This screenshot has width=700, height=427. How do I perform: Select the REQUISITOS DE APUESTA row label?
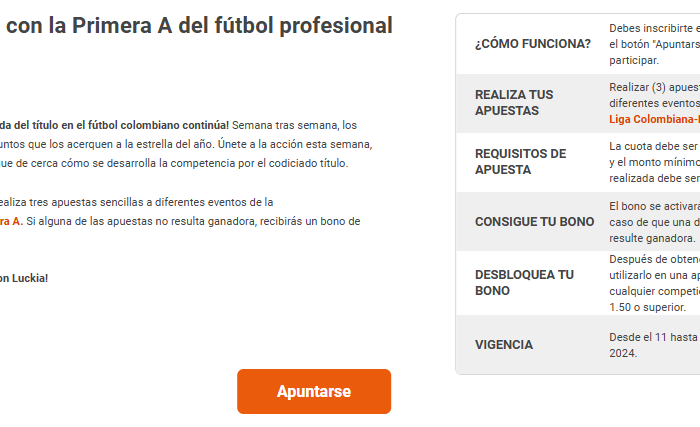pyautogui.click(x=521, y=162)
